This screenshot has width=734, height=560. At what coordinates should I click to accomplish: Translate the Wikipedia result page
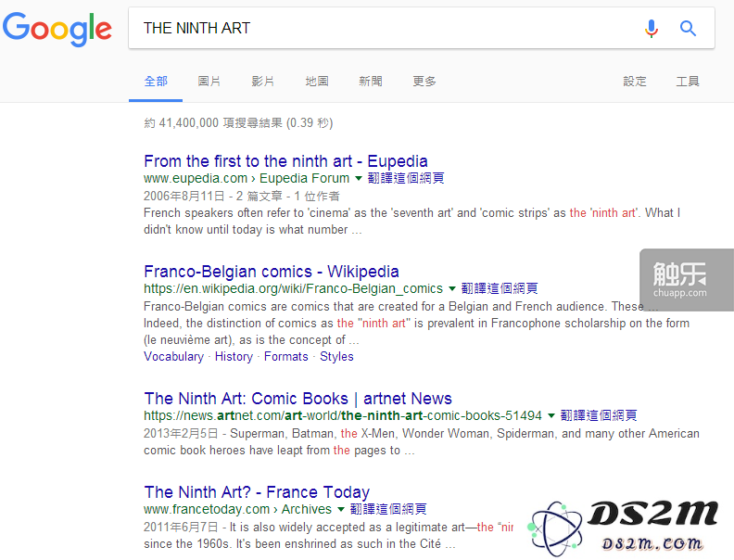pyautogui.click(x=500, y=289)
